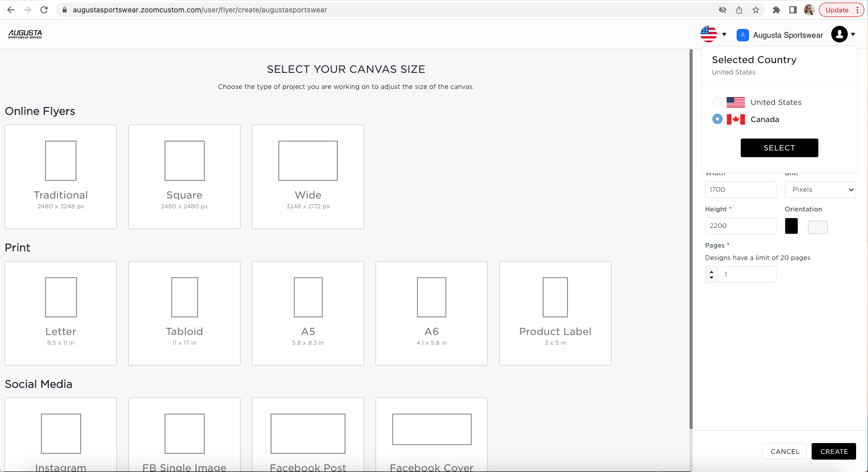Click the Augusta Sportswear logo
Image resolution: width=868 pixels, height=472 pixels.
(x=25, y=34)
